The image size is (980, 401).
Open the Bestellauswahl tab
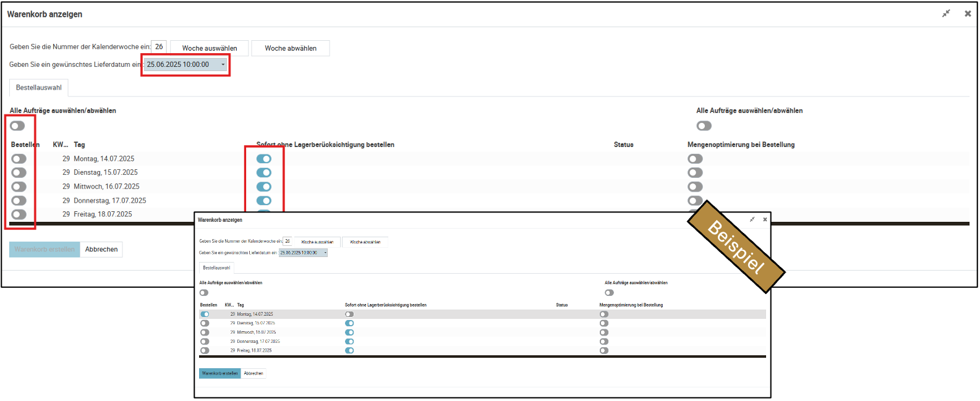tap(38, 88)
